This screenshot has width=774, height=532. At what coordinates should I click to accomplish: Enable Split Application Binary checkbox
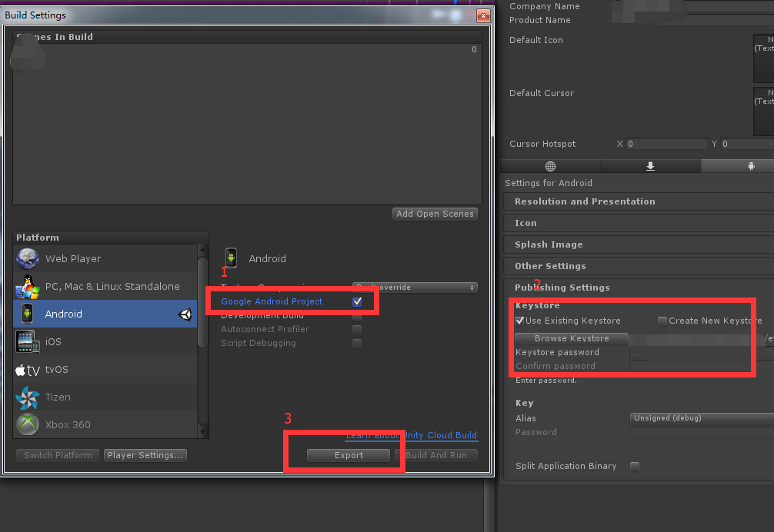coord(635,467)
